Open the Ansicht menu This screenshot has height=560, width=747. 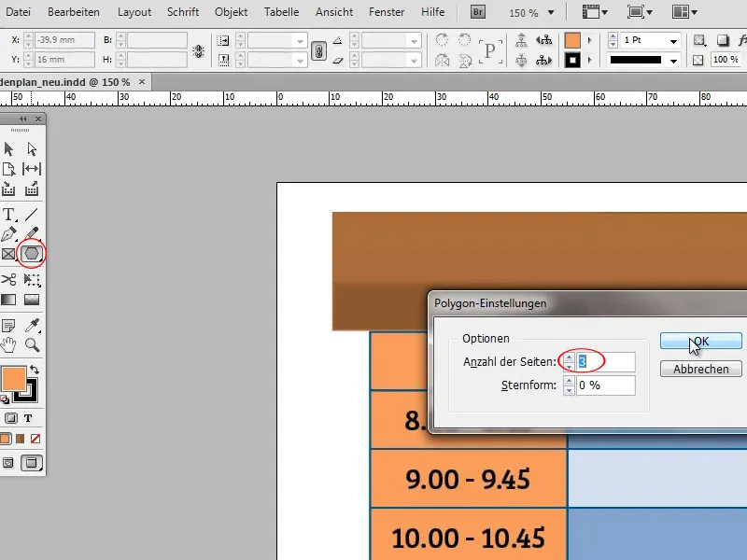(x=334, y=12)
